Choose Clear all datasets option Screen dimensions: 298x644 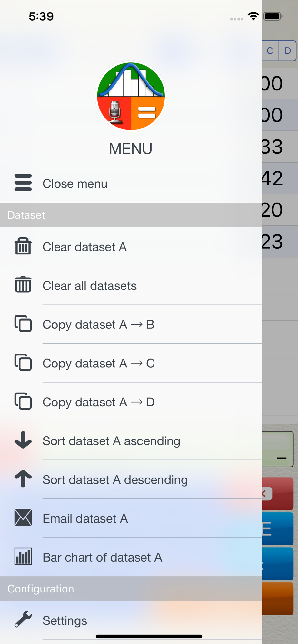(90, 286)
